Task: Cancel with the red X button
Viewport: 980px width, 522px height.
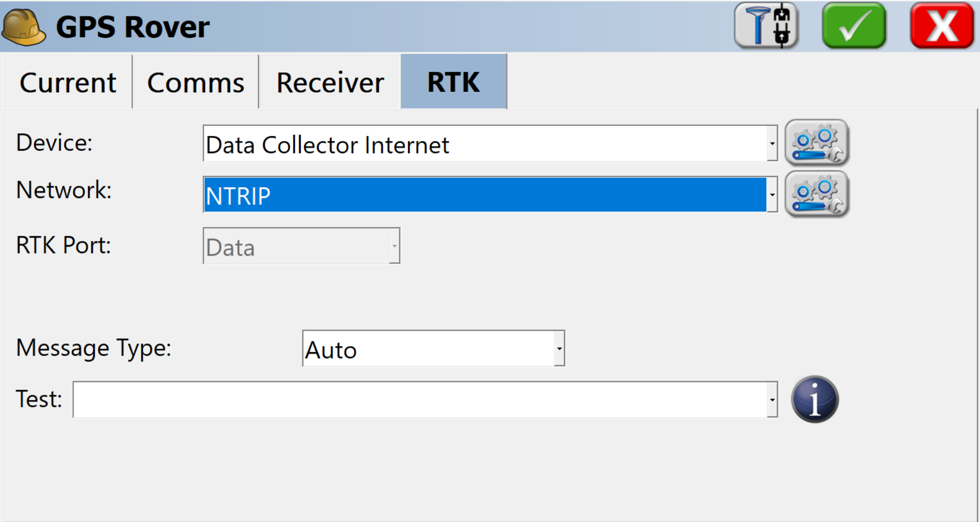Action: click(x=942, y=26)
